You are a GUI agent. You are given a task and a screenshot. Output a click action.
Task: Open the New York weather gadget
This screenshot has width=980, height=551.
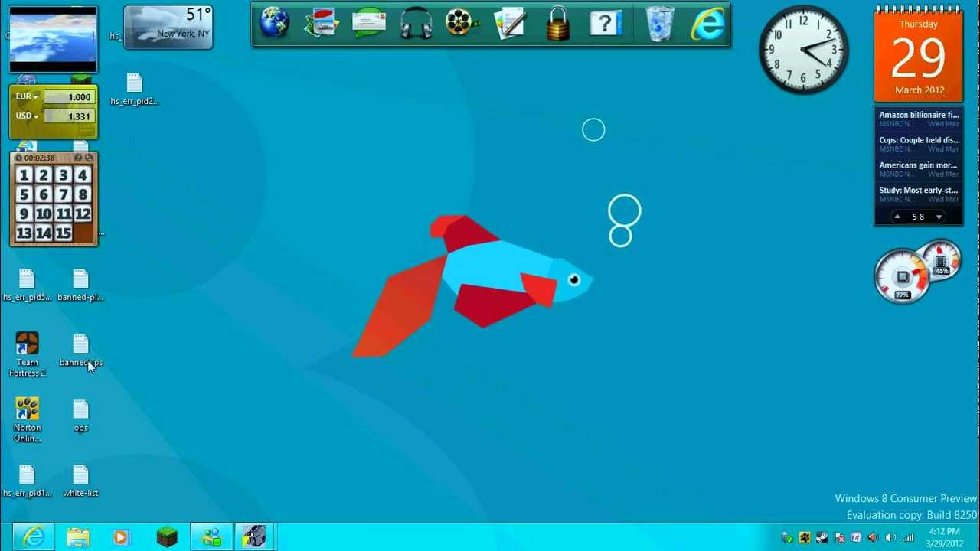pos(168,27)
